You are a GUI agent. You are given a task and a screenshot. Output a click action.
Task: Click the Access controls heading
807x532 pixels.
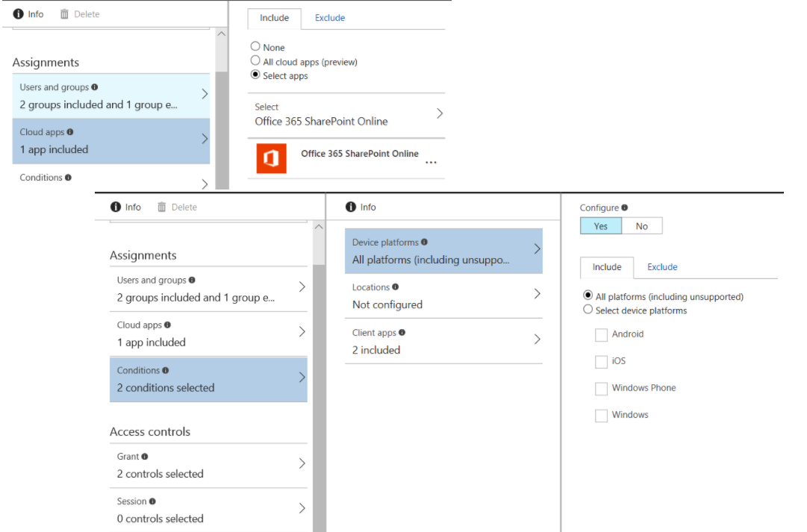pyautogui.click(x=150, y=432)
